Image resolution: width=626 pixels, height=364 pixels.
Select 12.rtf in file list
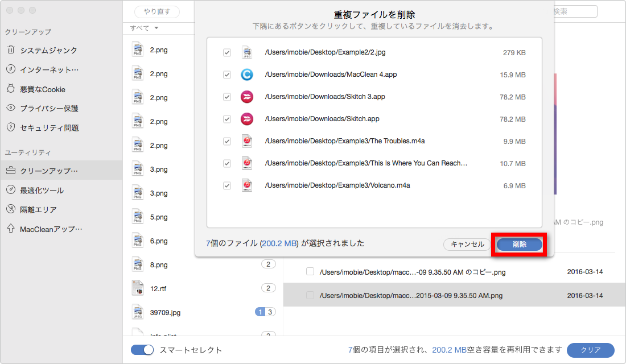click(x=203, y=288)
